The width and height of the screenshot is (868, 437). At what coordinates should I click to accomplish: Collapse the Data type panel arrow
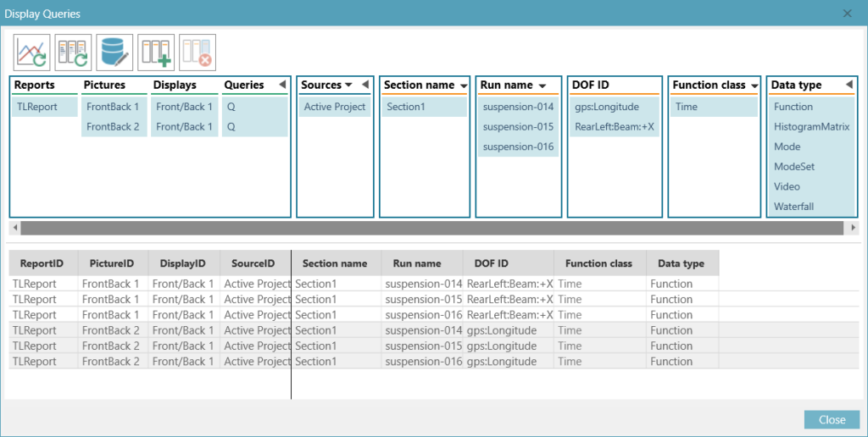coord(849,86)
